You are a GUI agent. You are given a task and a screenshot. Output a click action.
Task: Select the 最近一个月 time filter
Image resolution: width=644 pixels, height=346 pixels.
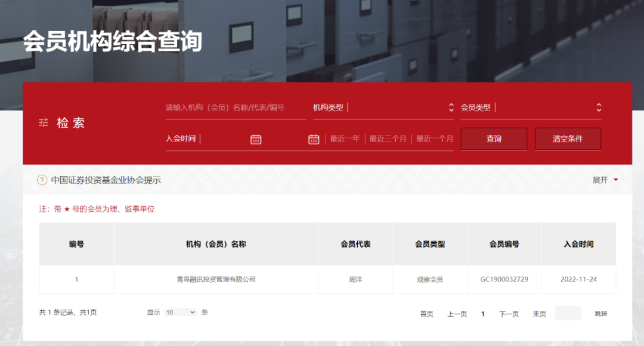(x=434, y=138)
